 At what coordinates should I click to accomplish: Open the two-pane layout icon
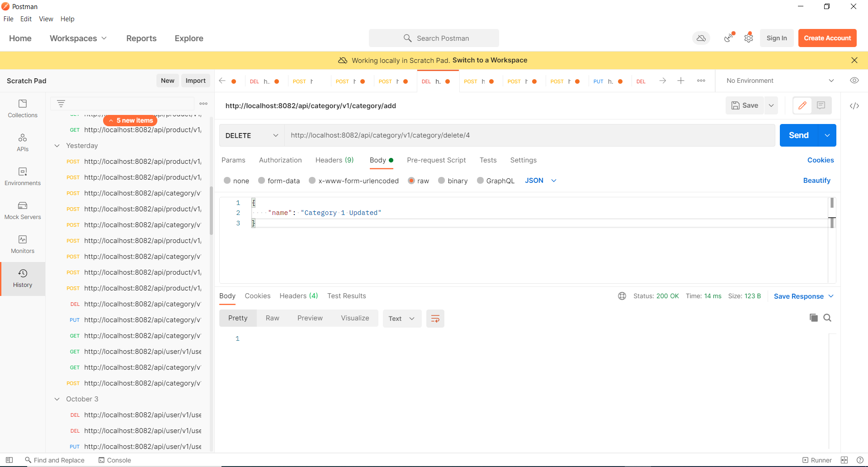click(844, 460)
